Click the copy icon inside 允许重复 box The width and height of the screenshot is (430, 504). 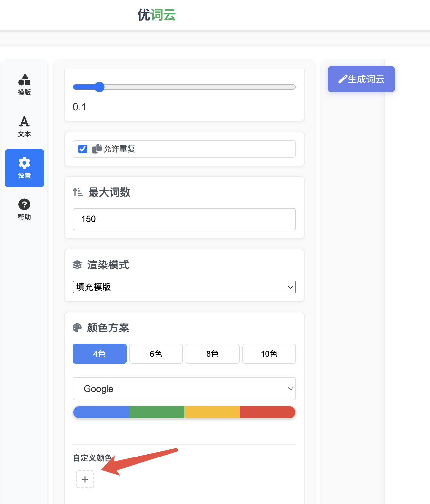click(97, 149)
